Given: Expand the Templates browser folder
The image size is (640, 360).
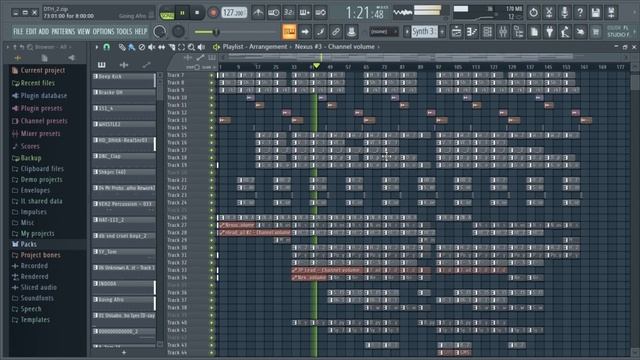Looking at the screenshot, I should [x=35, y=320].
